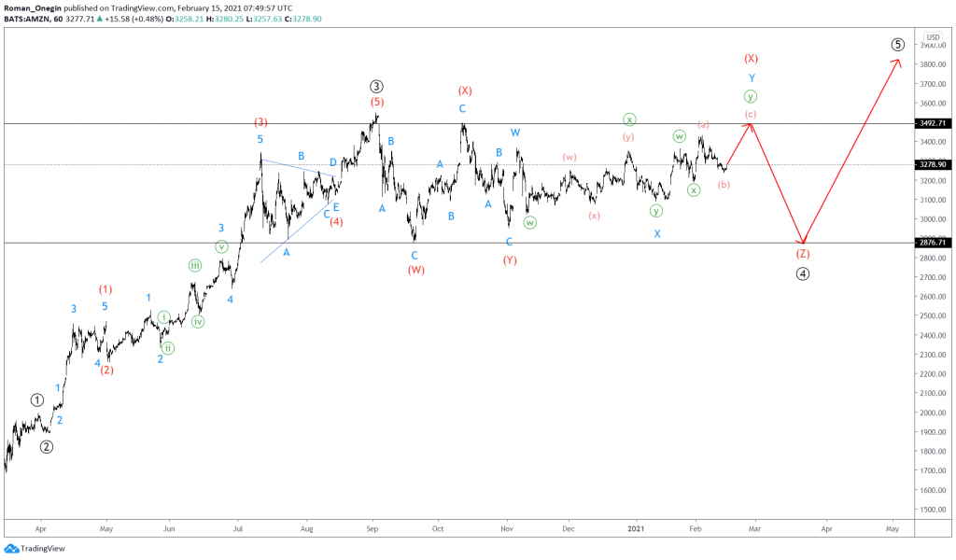Click the +15.58 (+0.48%) change value

click(x=134, y=19)
